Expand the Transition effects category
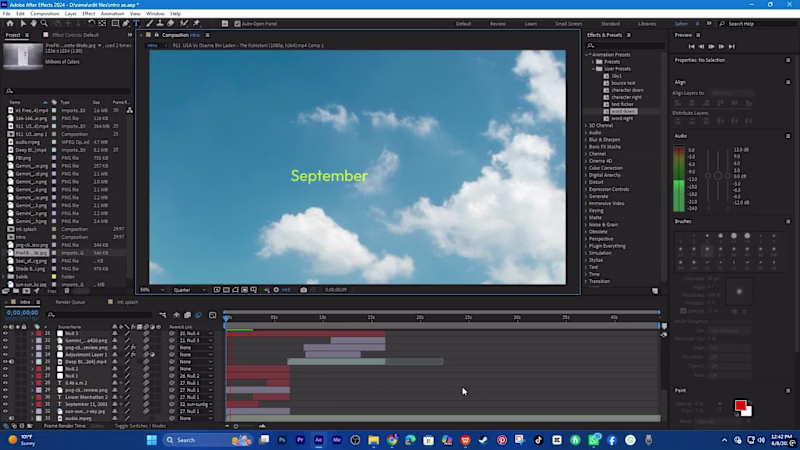800x450 pixels. (x=586, y=281)
